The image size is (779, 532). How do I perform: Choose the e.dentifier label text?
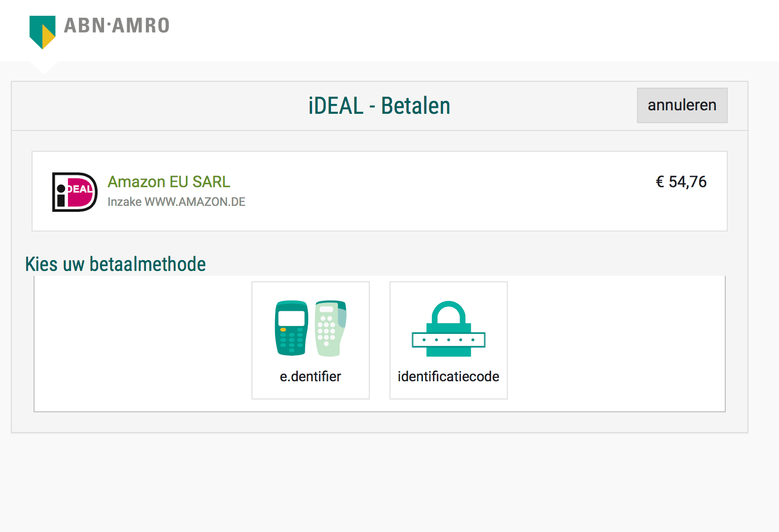coord(311,376)
